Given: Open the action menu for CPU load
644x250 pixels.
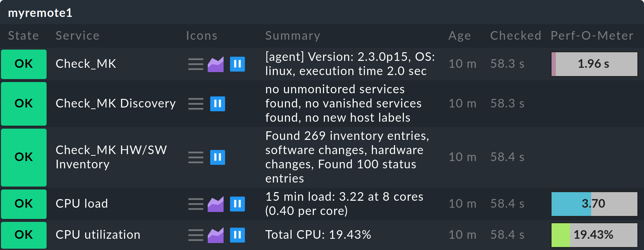Looking at the screenshot, I should point(195,204).
